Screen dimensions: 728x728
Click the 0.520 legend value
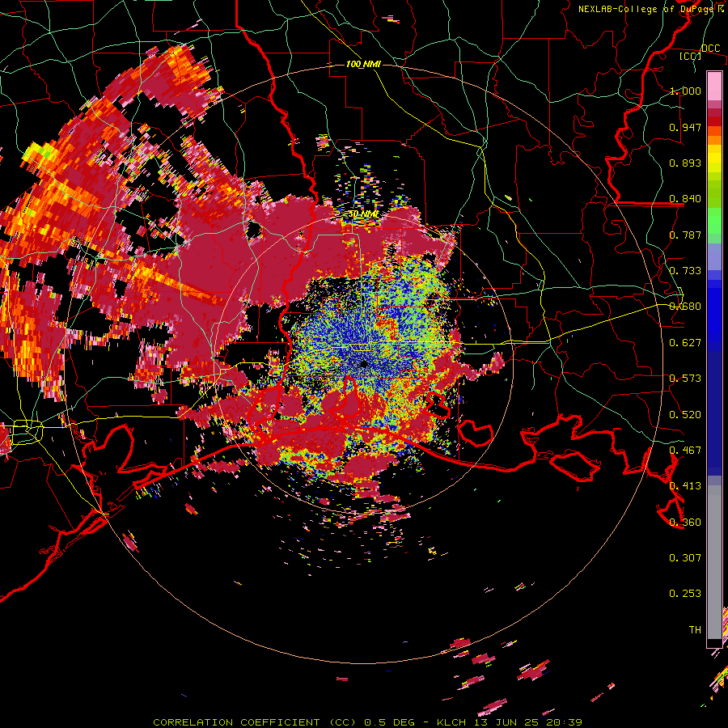(685, 415)
